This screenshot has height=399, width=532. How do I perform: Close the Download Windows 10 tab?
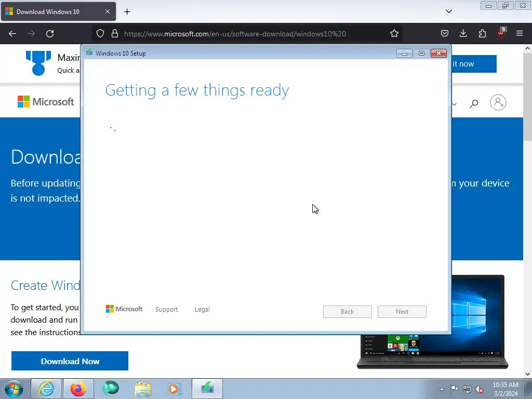[x=107, y=11]
